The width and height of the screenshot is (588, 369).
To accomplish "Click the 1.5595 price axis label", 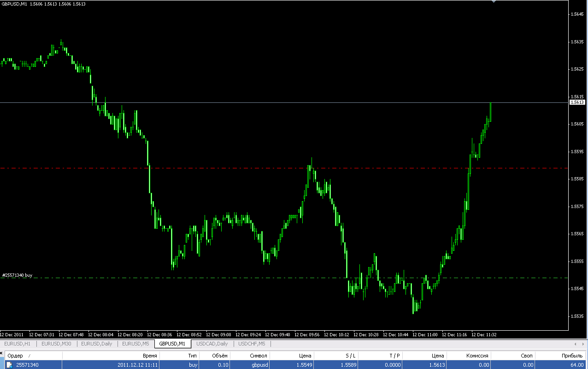I will point(578,151).
